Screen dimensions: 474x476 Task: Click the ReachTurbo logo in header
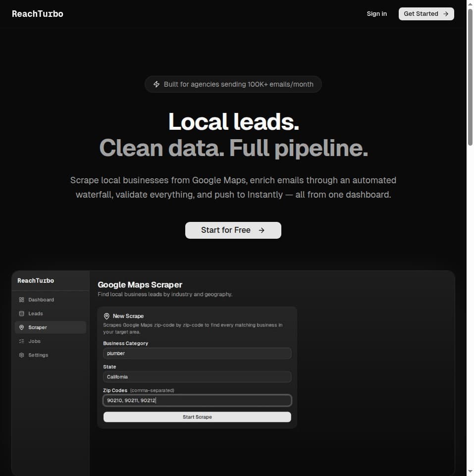(x=37, y=14)
